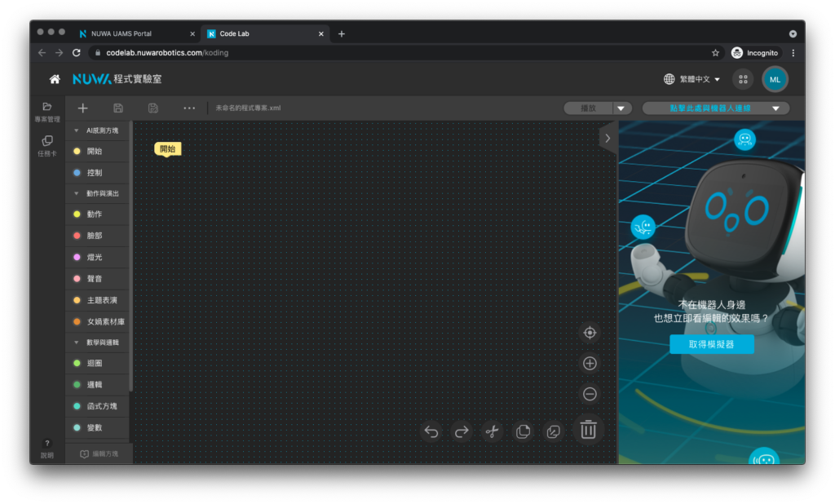Viewport: 835px width, 504px height.
Task: Undo the last workspace action
Action: 431,431
